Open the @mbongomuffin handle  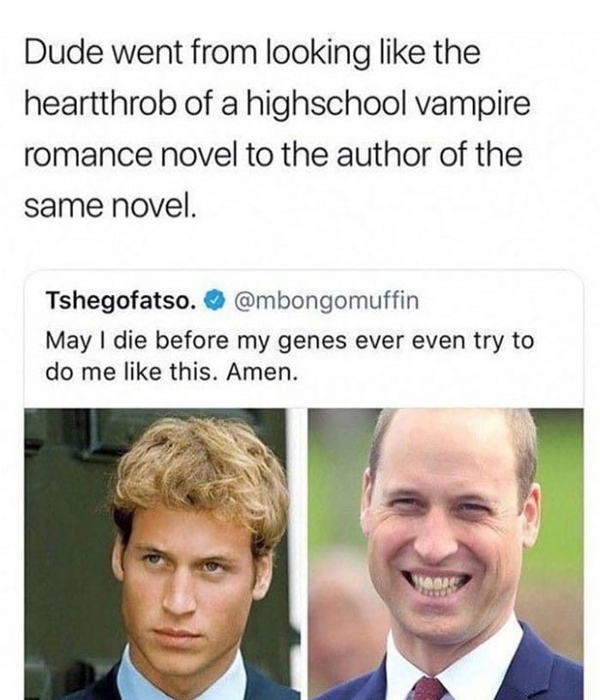click(x=326, y=300)
